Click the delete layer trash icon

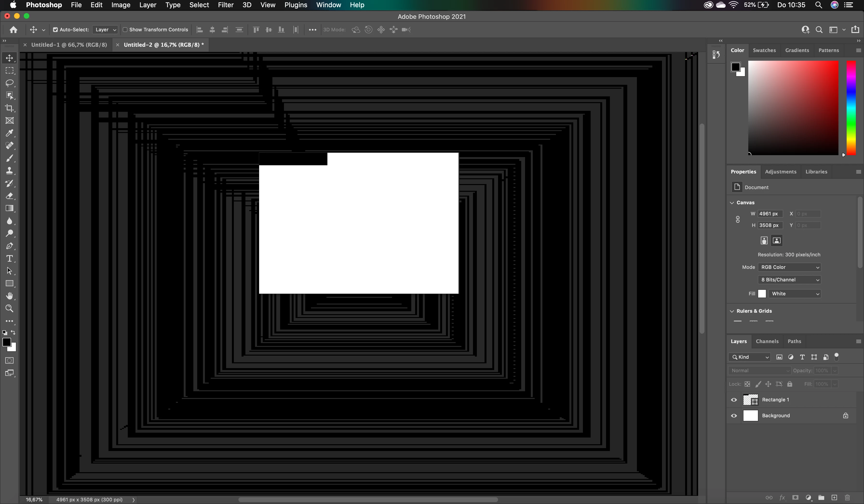(847, 497)
